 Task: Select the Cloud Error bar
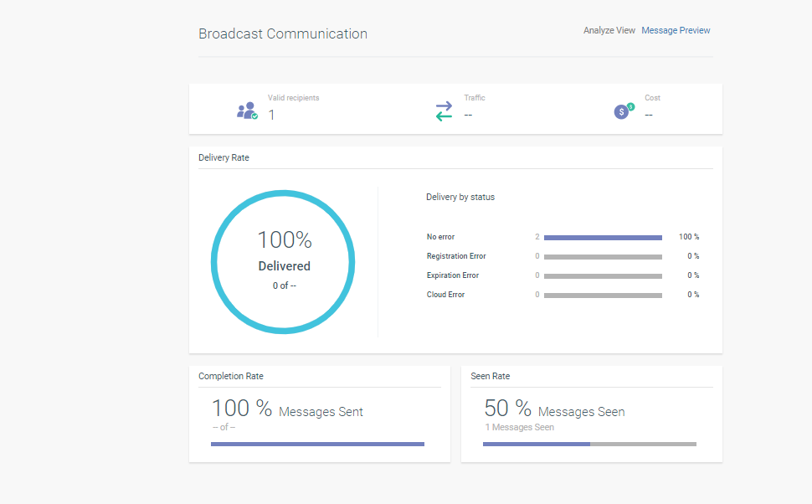click(x=603, y=296)
